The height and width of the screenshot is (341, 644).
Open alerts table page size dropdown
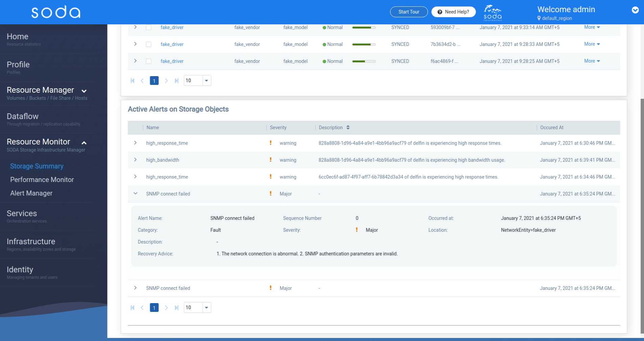[x=207, y=308]
